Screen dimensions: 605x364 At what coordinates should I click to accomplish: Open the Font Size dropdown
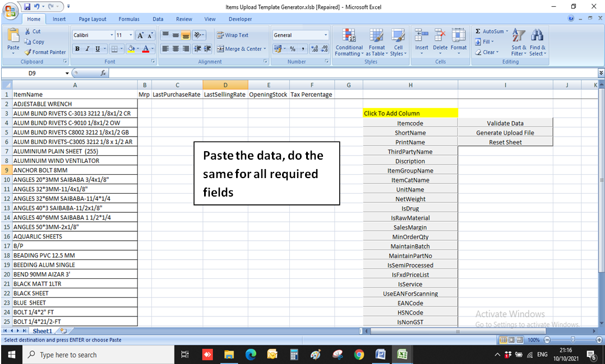pos(126,35)
